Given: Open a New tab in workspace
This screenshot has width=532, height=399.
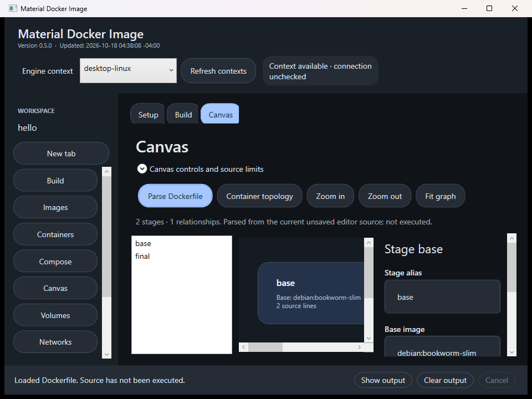Looking at the screenshot, I should [61, 154].
